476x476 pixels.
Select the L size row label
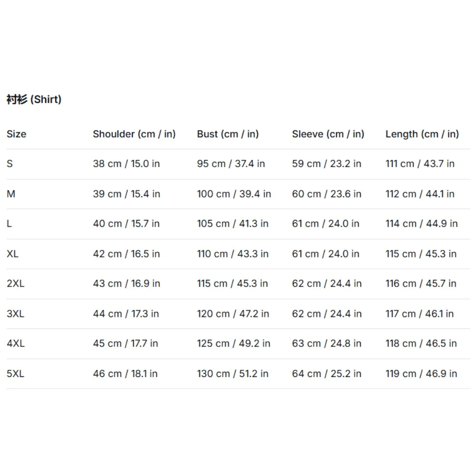9,223
